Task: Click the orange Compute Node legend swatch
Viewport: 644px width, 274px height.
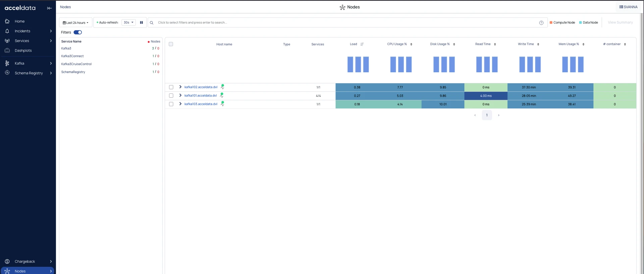Action: (x=551, y=22)
